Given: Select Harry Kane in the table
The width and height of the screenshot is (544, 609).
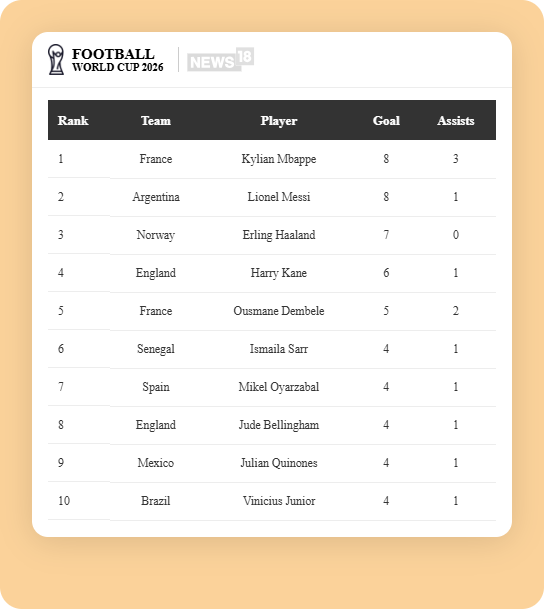Looking at the screenshot, I should point(279,273).
